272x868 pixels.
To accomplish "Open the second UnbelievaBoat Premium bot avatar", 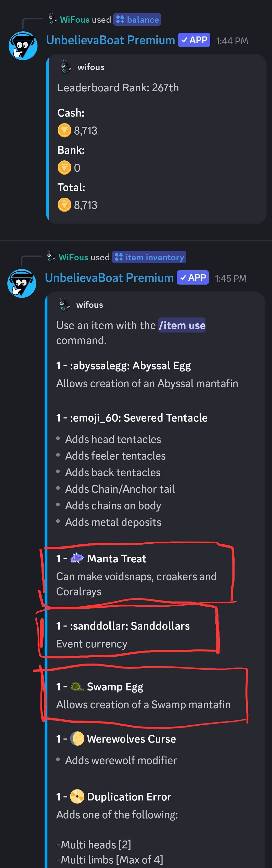I will click(22, 283).
